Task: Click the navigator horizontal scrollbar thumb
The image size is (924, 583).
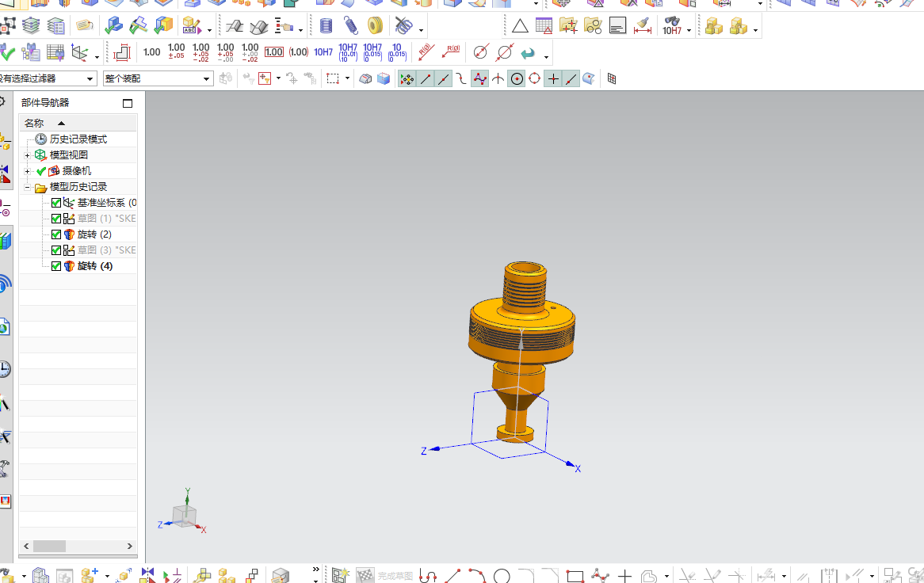Action: click(49, 547)
